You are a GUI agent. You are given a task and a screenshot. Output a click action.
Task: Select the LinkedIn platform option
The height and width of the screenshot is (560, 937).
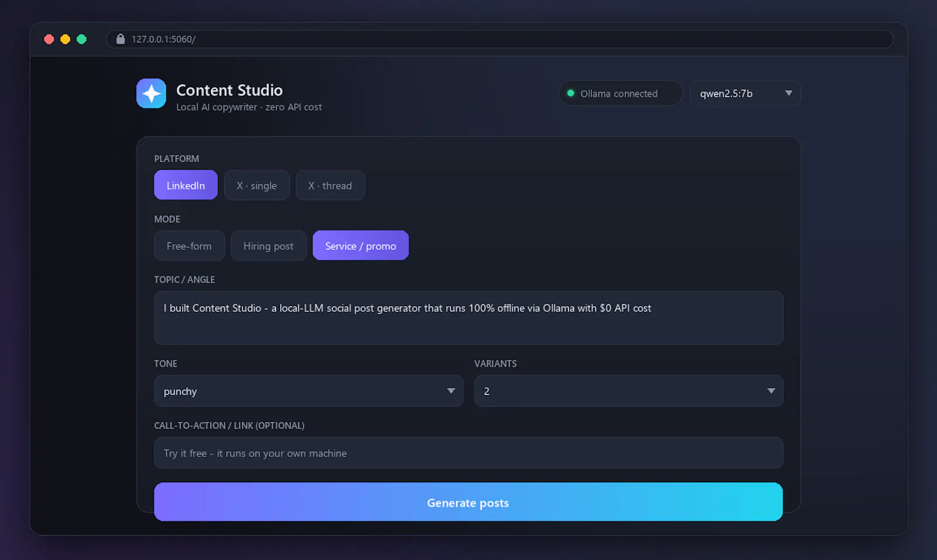click(186, 185)
